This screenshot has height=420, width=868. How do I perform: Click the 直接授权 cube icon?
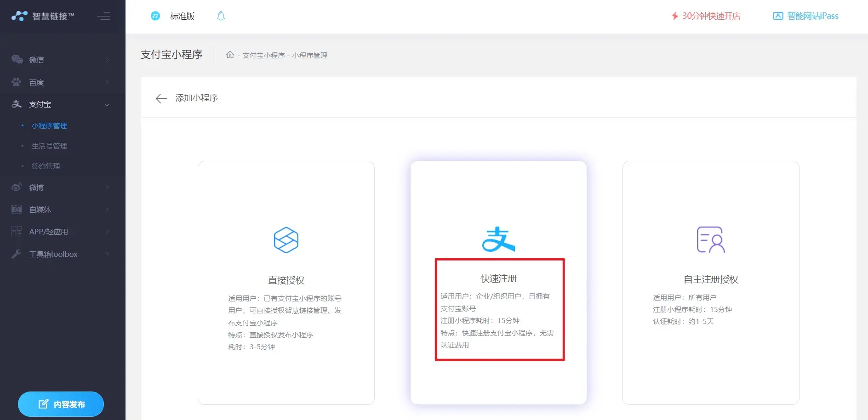click(286, 240)
